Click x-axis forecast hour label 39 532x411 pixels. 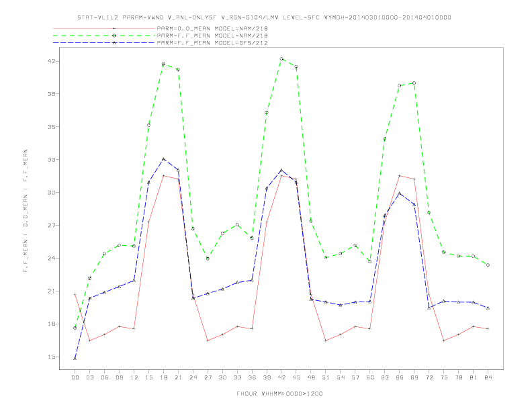267,377
